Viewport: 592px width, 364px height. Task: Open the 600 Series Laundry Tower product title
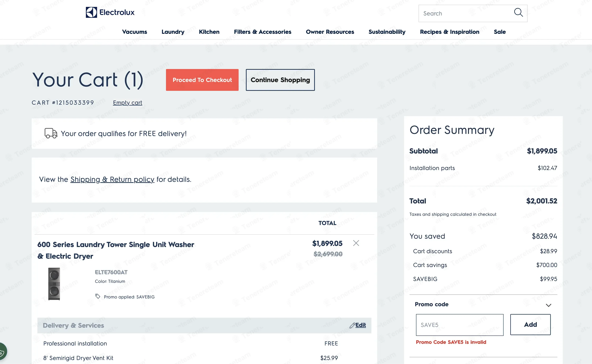click(x=115, y=250)
